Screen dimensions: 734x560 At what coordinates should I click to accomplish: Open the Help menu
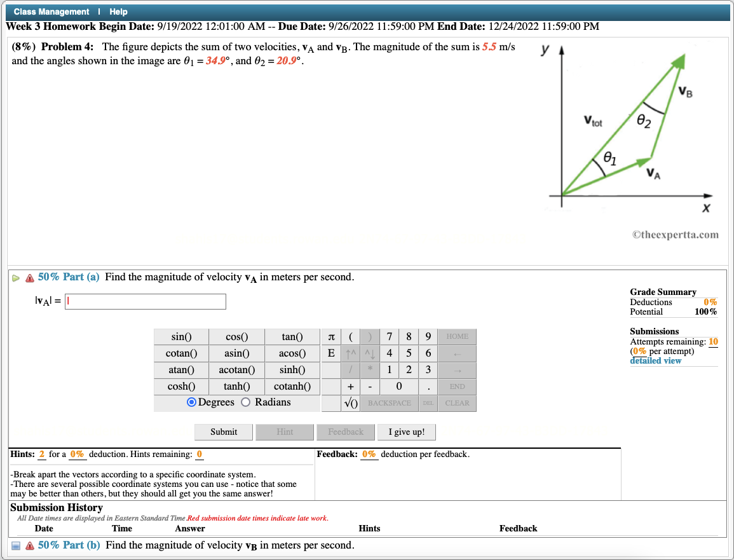118,11
